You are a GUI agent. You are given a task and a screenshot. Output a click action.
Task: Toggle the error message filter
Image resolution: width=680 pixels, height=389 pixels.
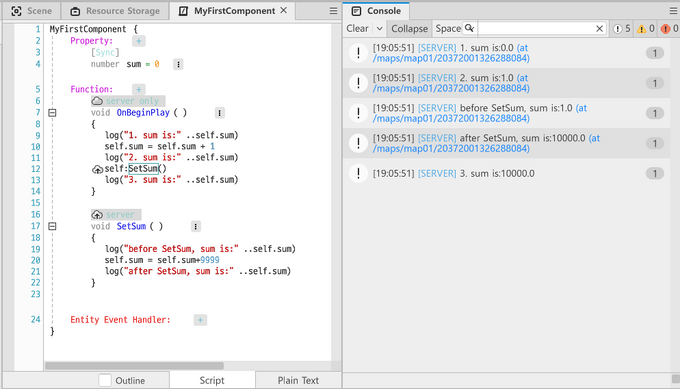coord(669,29)
